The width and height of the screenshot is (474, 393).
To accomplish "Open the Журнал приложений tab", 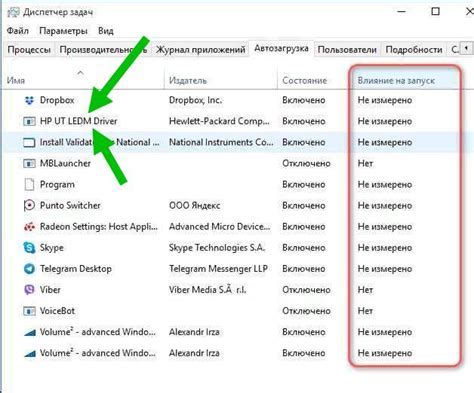I will 200,50.
